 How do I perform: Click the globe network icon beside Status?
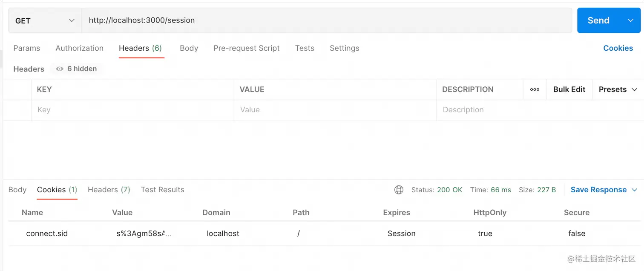click(x=399, y=190)
